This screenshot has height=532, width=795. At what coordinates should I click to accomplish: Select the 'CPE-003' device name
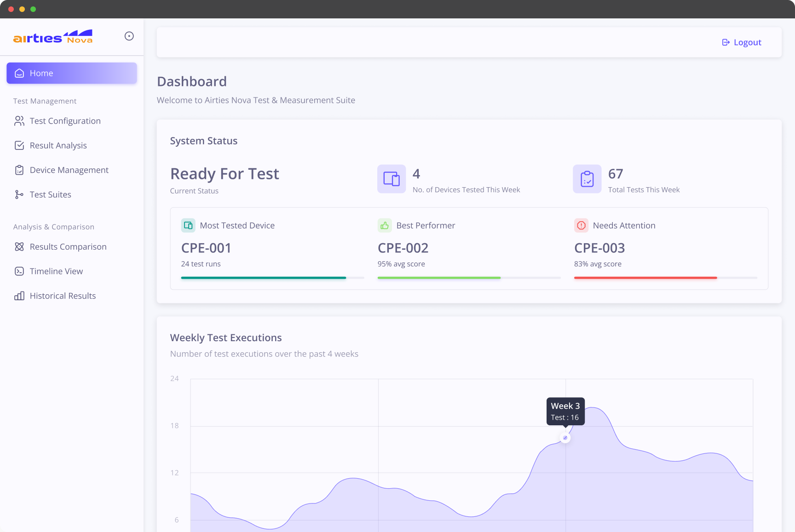coord(599,248)
